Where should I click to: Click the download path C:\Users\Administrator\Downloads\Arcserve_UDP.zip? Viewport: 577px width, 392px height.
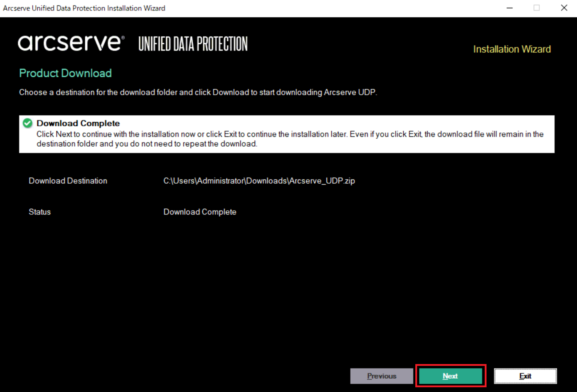click(x=259, y=181)
